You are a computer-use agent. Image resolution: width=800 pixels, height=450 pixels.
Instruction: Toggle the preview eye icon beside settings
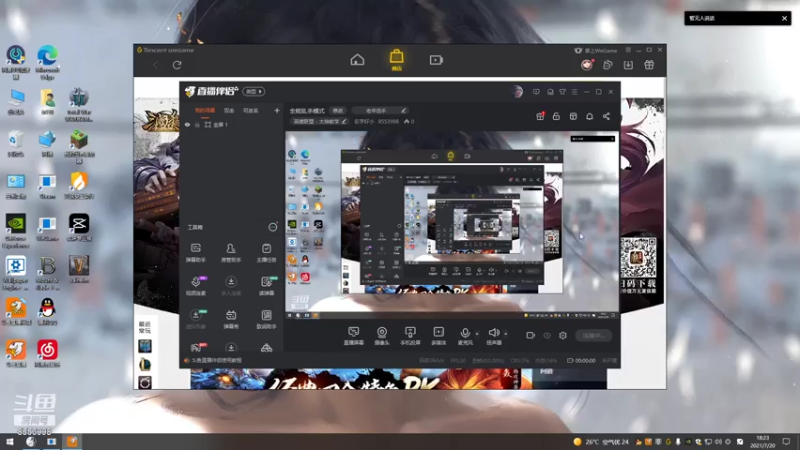pyautogui.click(x=547, y=335)
